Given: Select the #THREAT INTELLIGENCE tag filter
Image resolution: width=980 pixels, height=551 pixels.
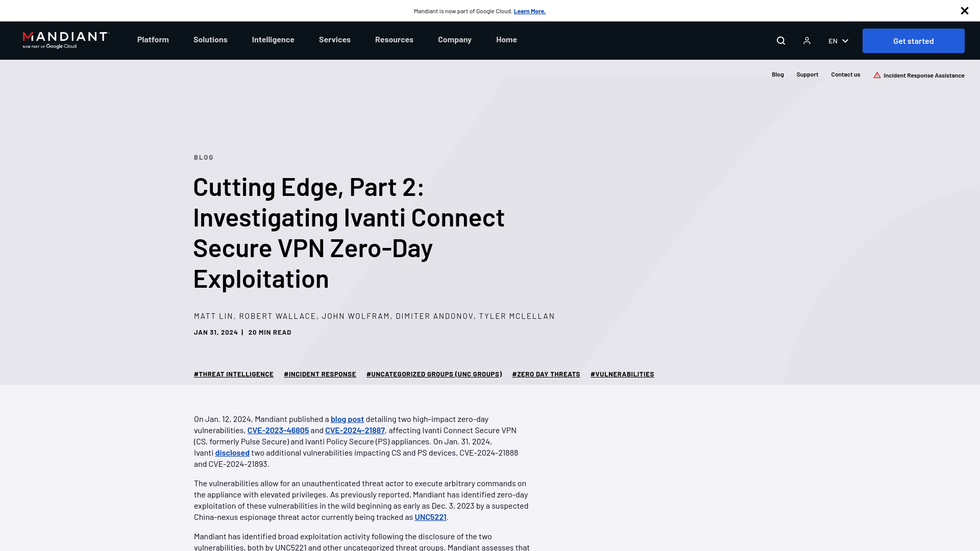Looking at the screenshot, I should point(234,373).
